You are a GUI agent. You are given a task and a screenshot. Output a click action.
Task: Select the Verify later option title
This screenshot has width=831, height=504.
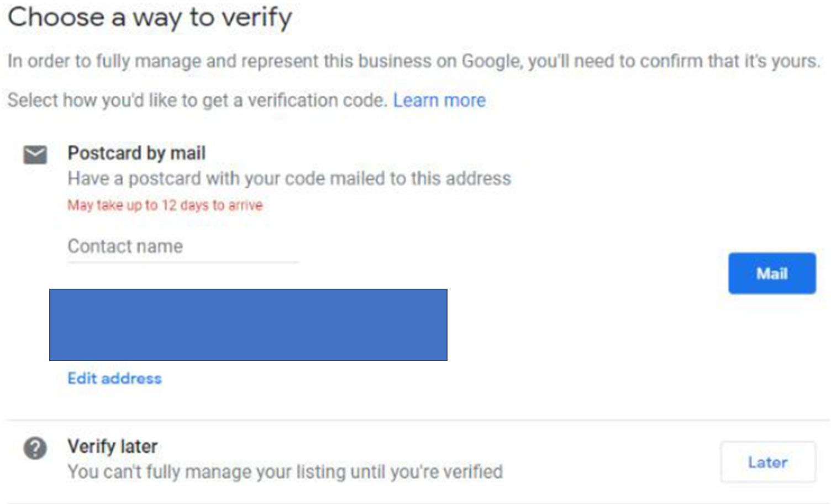pyautogui.click(x=112, y=446)
